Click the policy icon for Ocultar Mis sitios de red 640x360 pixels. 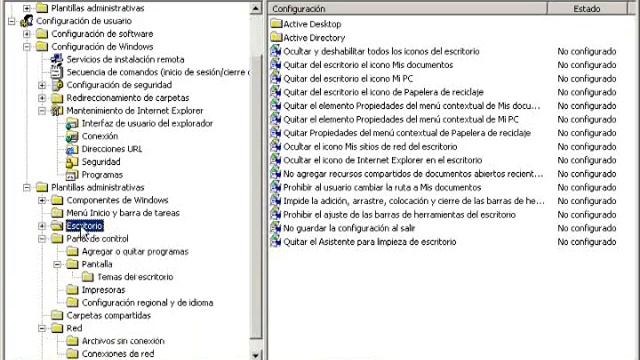[276, 146]
